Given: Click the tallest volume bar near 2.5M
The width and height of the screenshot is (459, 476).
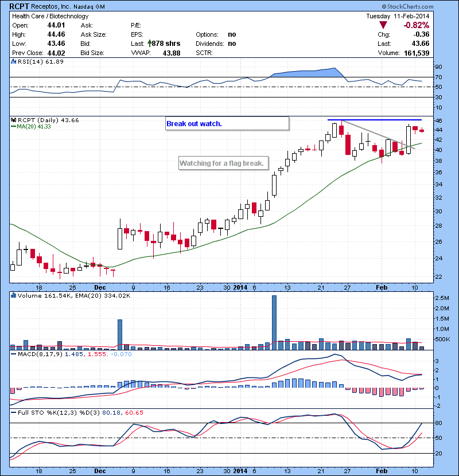Looking at the screenshot, I should pos(274,323).
